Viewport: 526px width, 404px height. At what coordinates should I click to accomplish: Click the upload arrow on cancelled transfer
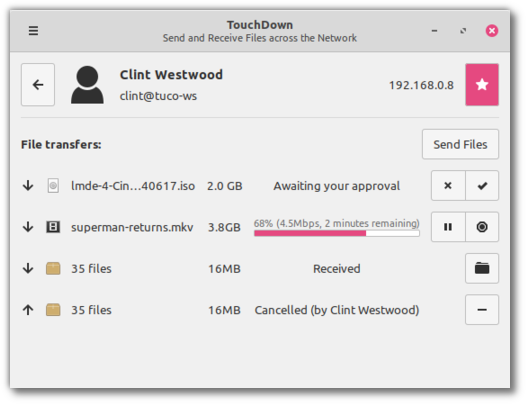point(28,310)
